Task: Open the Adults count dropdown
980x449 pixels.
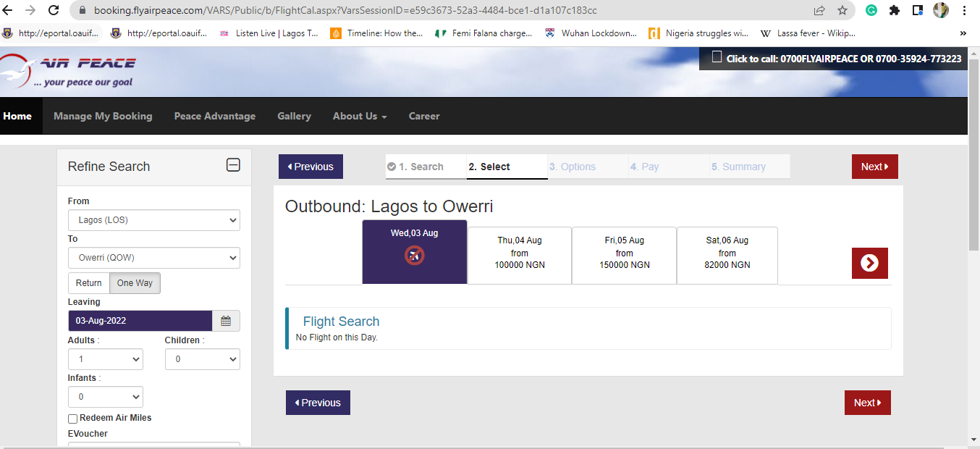Action: tap(106, 359)
